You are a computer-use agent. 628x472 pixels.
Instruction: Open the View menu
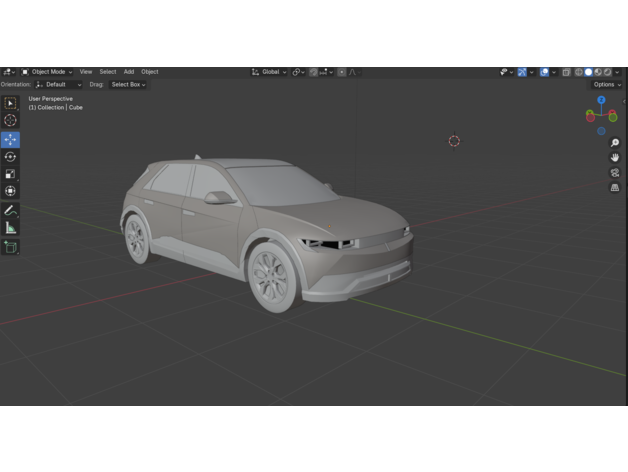pos(86,72)
